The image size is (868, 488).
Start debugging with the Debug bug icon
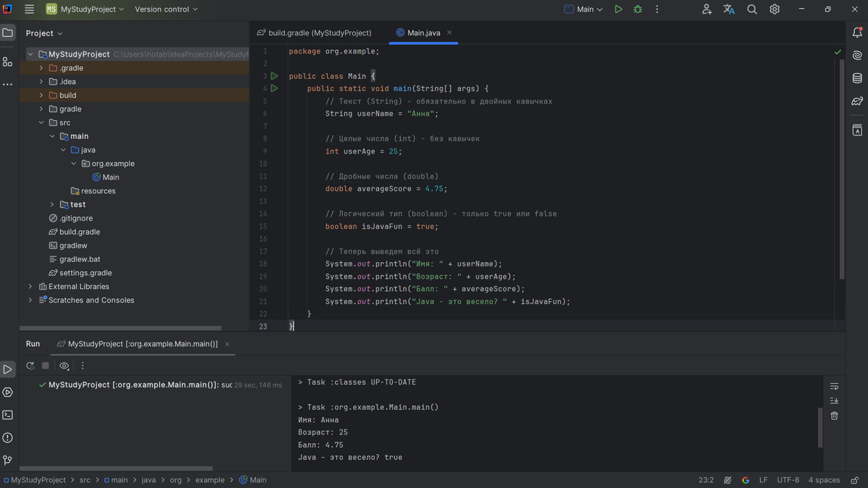click(x=637, y=9)
